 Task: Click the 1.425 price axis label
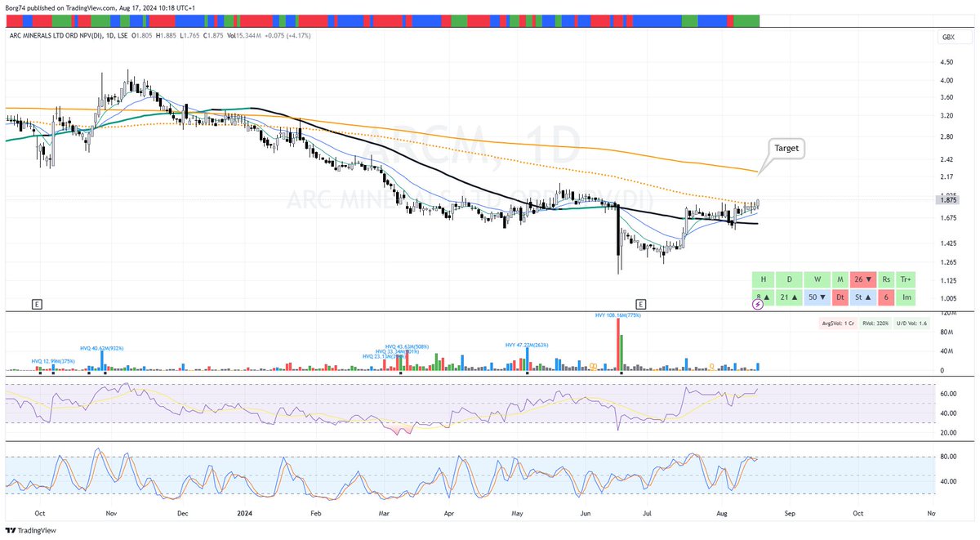pyautogui.click(x=948, y=243)
